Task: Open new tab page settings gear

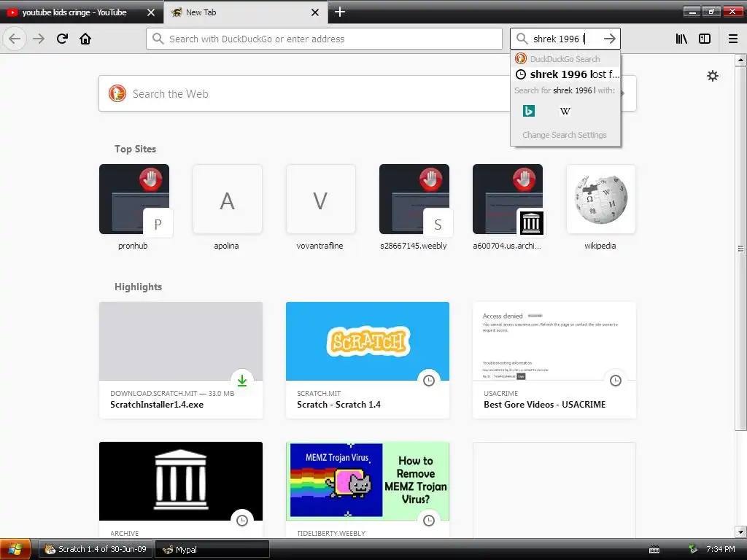Action: [x=712, y=76]
